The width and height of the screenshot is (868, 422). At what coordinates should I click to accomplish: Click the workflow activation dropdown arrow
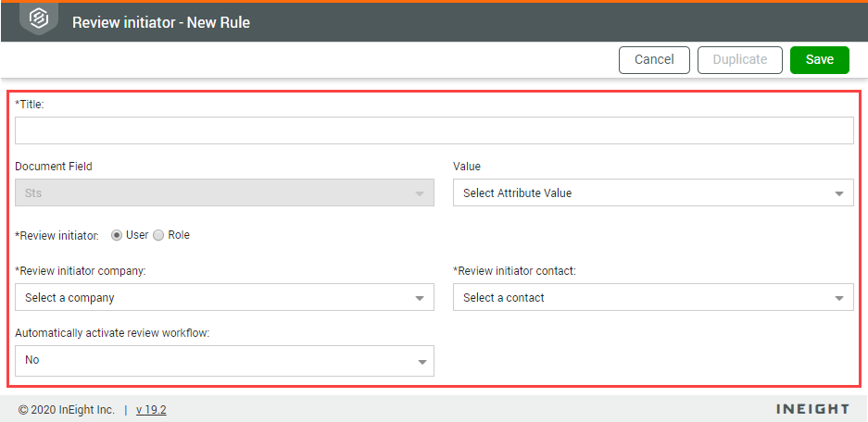[421, 361]
